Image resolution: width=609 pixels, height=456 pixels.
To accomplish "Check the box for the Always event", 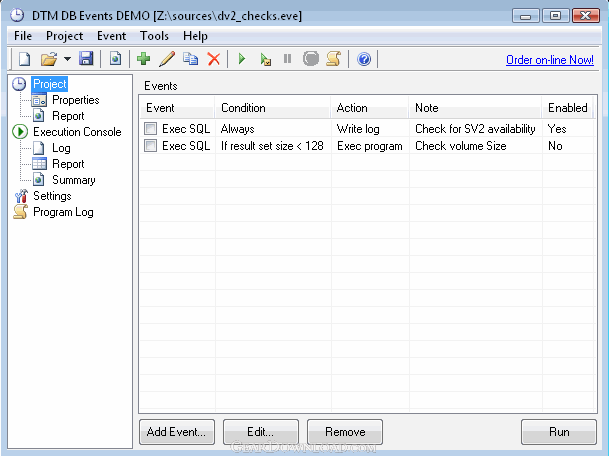I will (150, 129).
